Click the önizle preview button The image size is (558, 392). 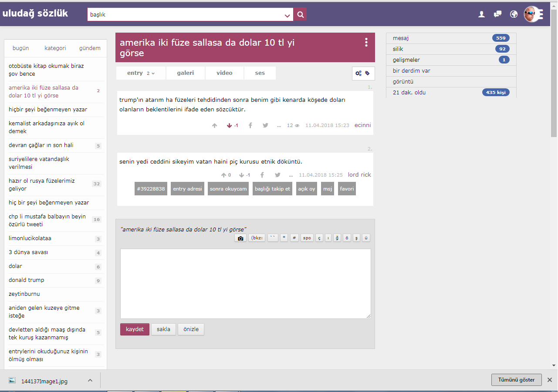coord(191,329)
